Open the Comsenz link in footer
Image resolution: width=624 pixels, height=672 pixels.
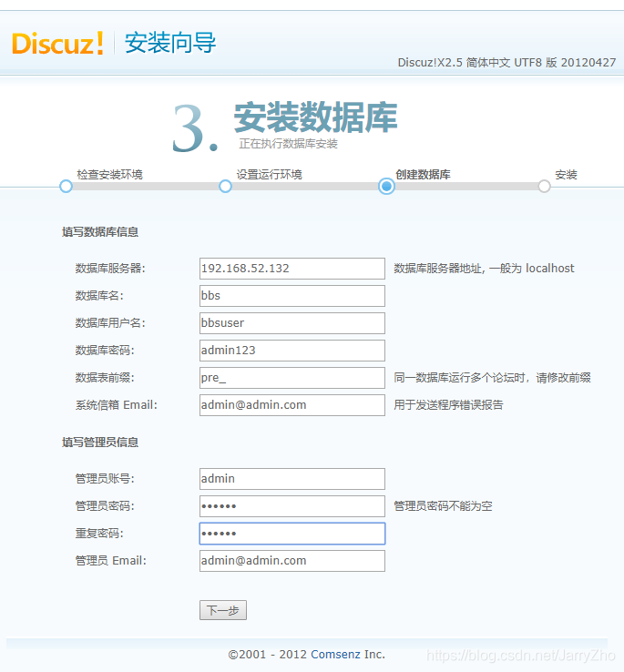(335, 655)
